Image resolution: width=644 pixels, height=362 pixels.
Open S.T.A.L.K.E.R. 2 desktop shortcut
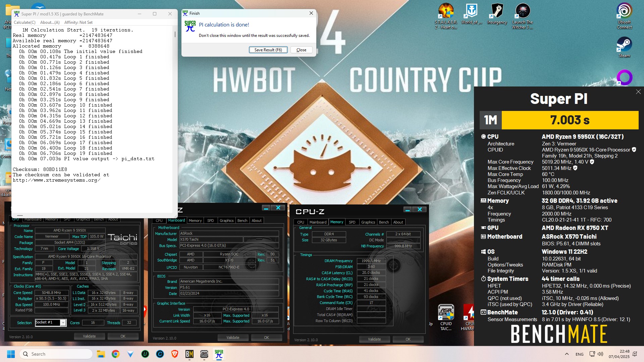(x=446, y=16)
